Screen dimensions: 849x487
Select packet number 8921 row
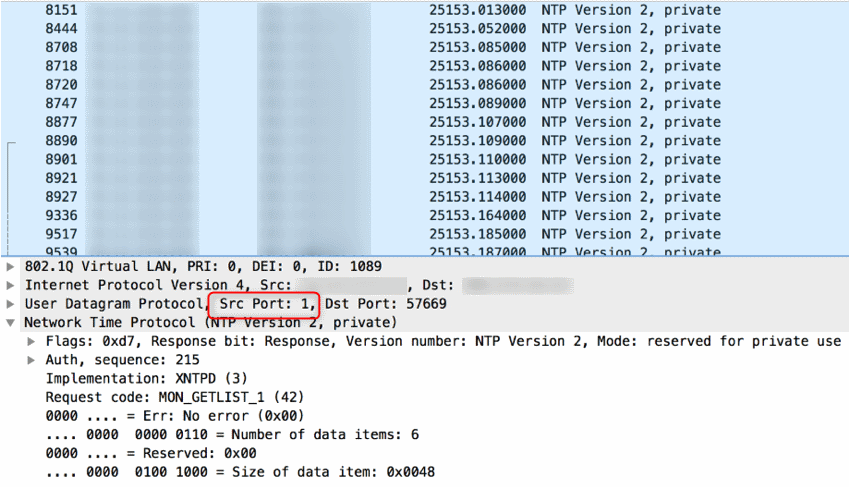[x=424, y=178]
